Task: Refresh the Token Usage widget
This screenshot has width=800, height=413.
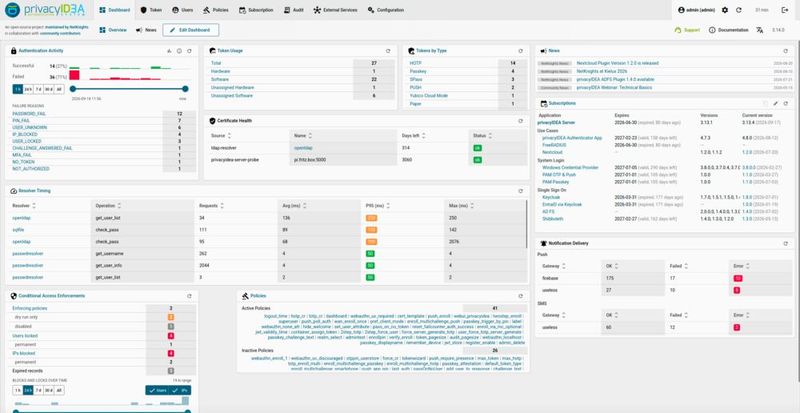Action: click(x=388, y=51)
